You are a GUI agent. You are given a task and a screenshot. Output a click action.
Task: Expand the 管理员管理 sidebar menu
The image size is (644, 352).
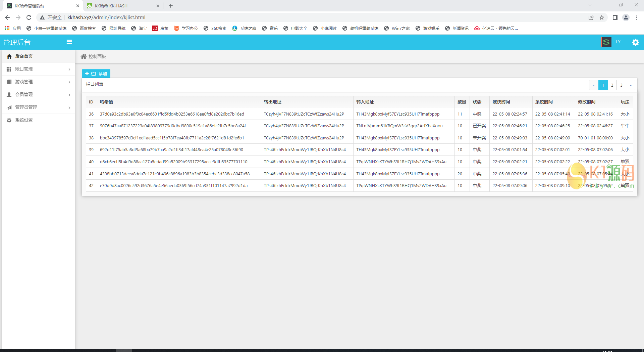pyautogui.click(x=38, y=107)
